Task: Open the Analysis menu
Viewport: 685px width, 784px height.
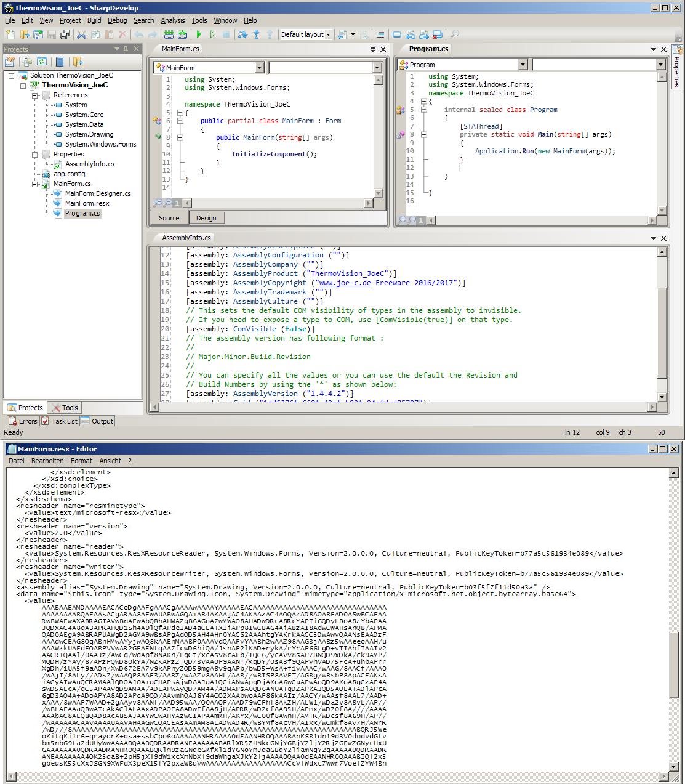Action: [172, 20]
